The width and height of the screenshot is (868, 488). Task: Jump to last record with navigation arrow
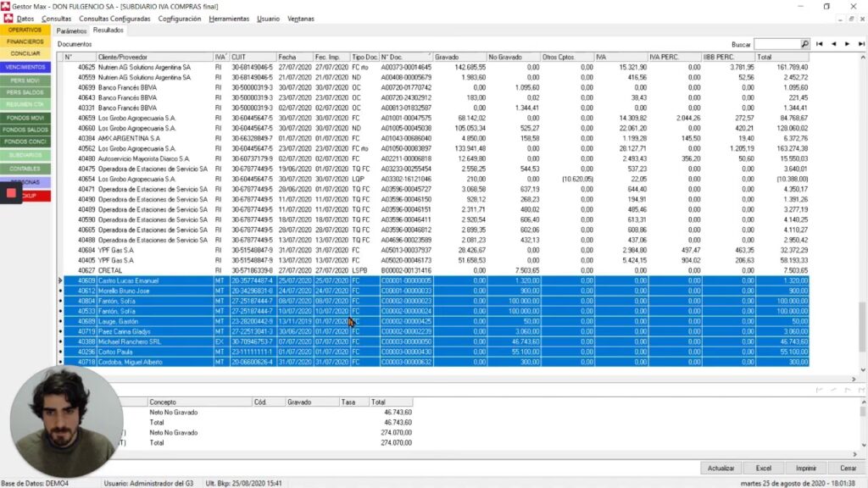[860, 43]
